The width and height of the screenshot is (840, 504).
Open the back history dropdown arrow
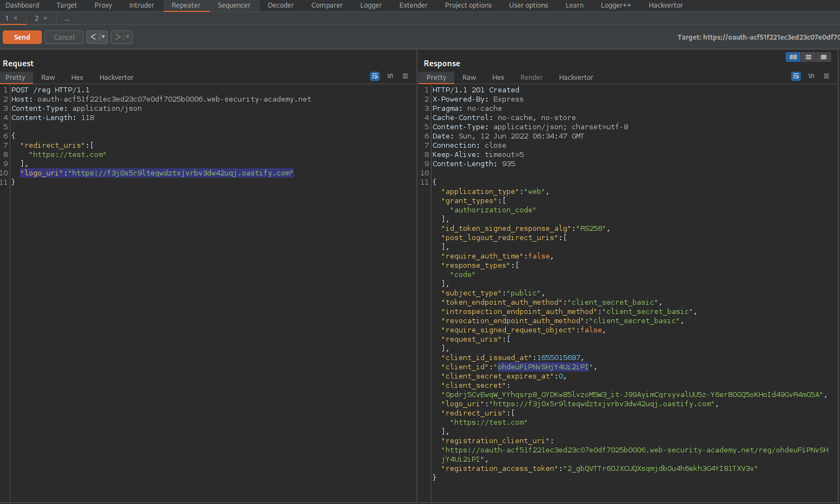103,37
